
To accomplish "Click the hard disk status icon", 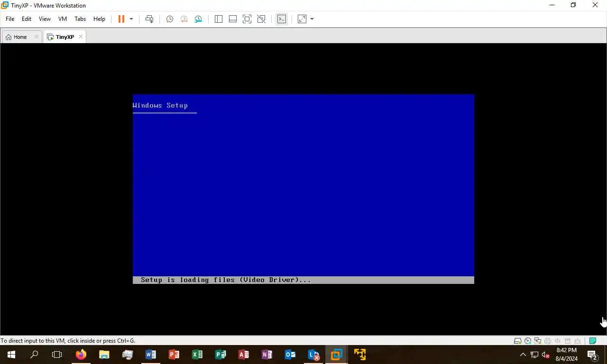I will pos(518,341).
